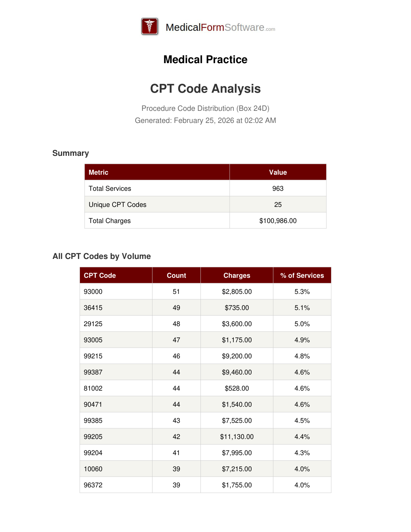The height and width of the screenshot is (532, 411).
Task: Click the Count column header
Action: coord(176,275)
